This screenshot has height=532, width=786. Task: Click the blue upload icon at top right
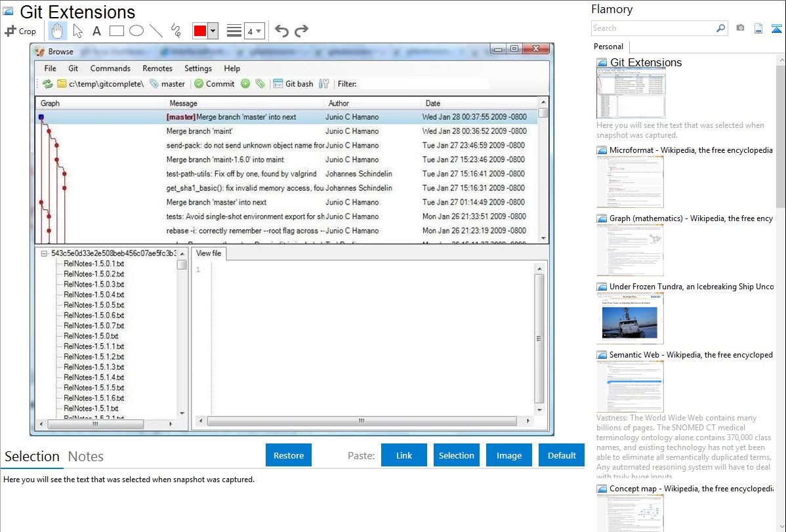(x=776, y=29)
